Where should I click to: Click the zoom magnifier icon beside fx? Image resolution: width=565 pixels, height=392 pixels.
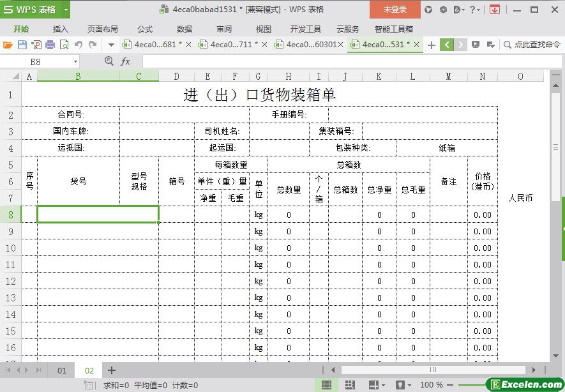click(109, 61)
